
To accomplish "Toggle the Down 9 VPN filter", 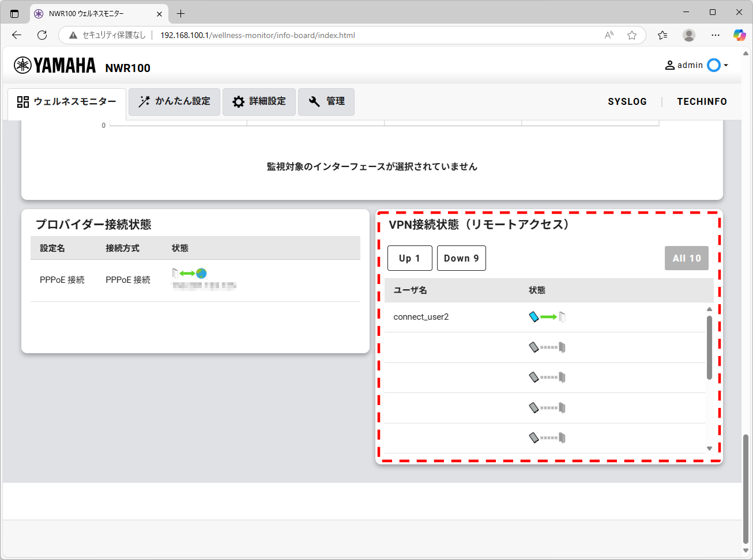I will pos(461,258).
